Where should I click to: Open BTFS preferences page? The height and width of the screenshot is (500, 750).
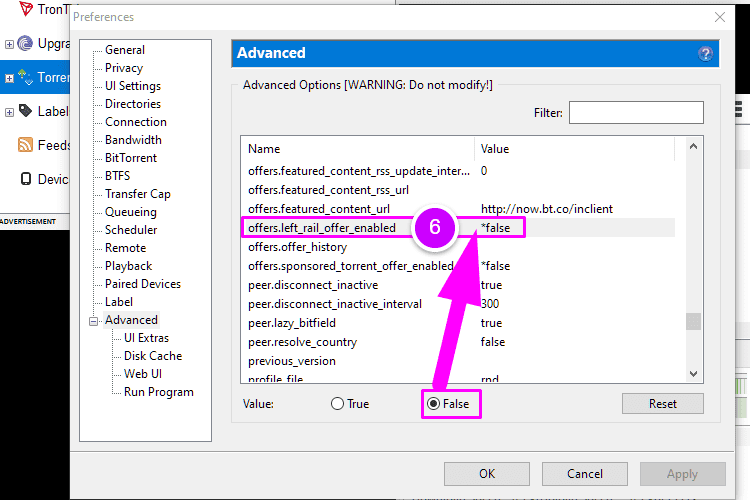118,176
